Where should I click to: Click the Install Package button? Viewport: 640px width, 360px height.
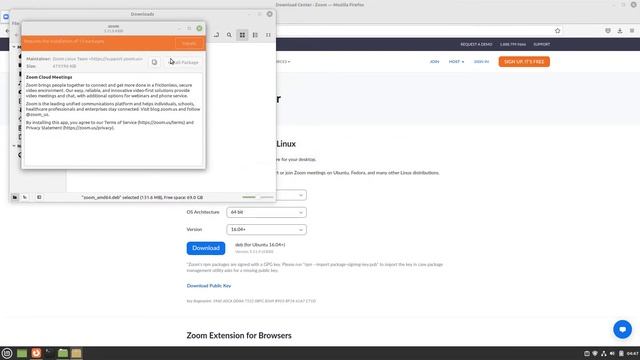pyautogui.click(x=183, y=62)
